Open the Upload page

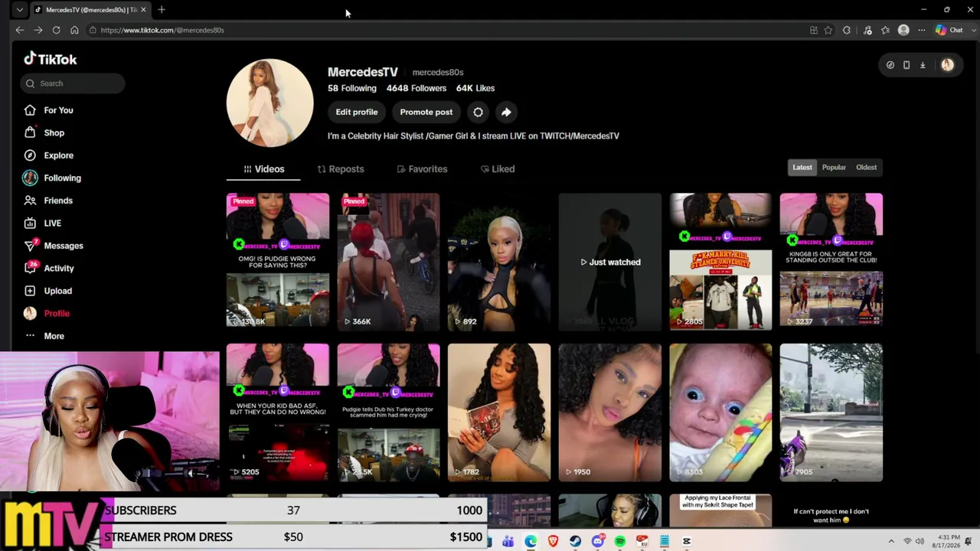click(x=47, y=291)
